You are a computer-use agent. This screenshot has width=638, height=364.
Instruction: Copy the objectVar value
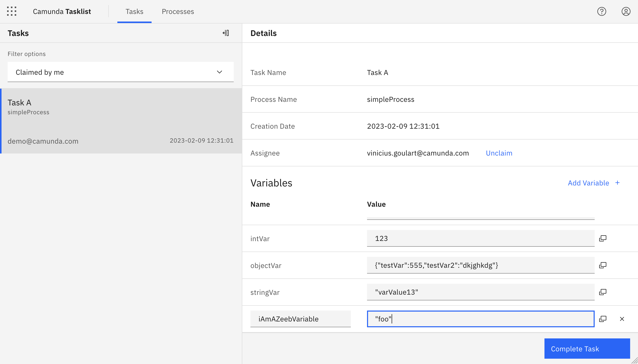click(x=603, y=265)
